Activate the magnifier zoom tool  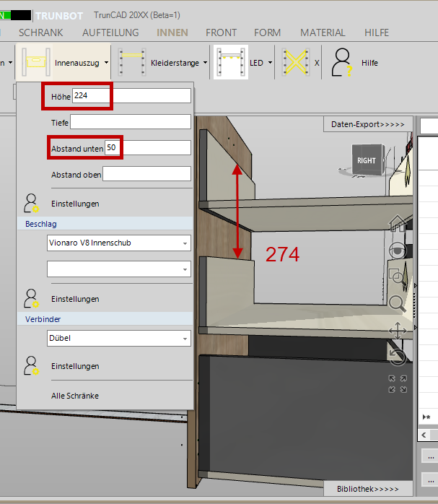398,303
